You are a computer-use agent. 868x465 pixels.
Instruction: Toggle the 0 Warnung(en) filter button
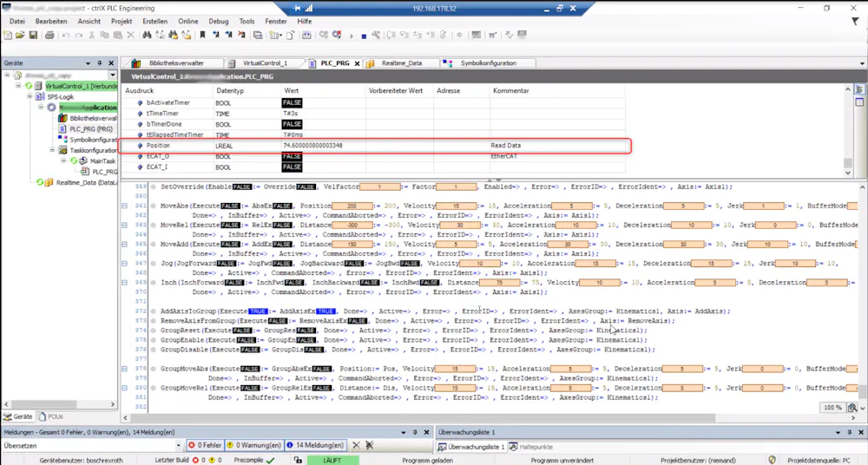[254, 445]
